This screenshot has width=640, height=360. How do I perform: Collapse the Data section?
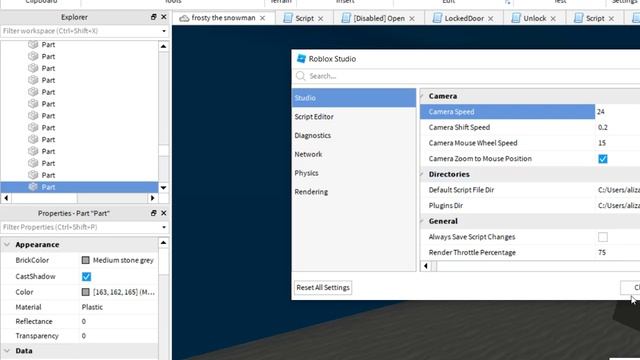7,351
